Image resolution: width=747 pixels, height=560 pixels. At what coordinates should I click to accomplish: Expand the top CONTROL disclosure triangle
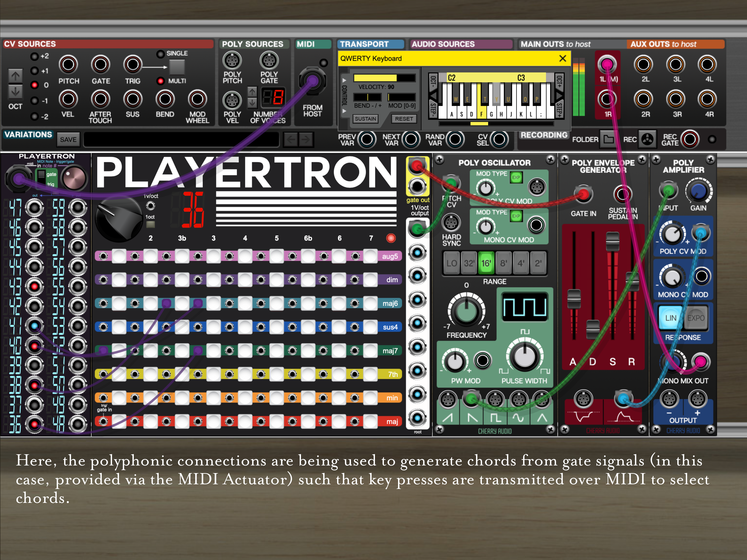344,80
